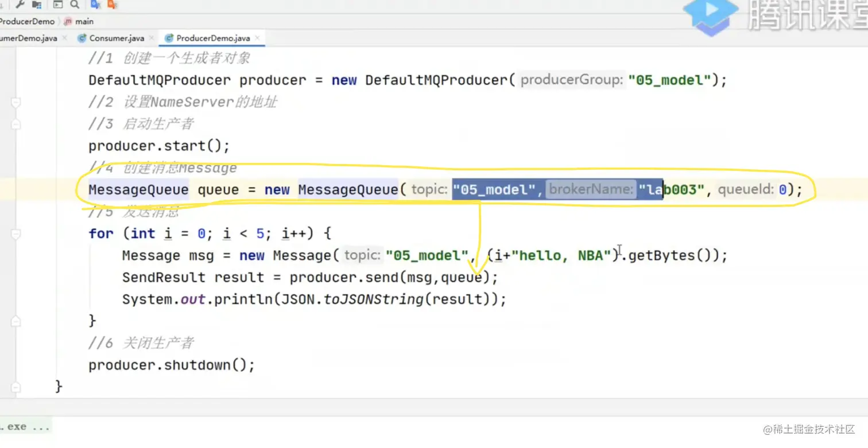Click the comment //6 关闭生产者
This screenshot has width=868, height=448.
(x=142, y=344)
